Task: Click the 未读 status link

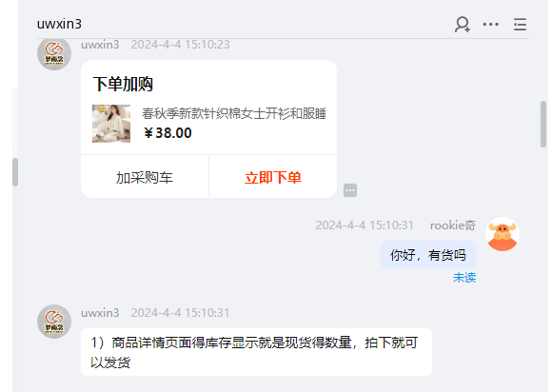Action: point(464,278)
